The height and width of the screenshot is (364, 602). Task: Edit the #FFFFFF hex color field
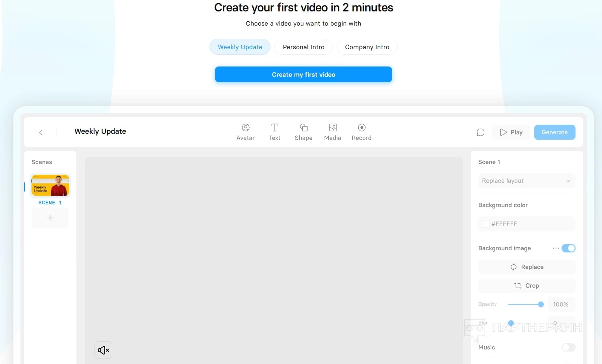coord(526,224)
